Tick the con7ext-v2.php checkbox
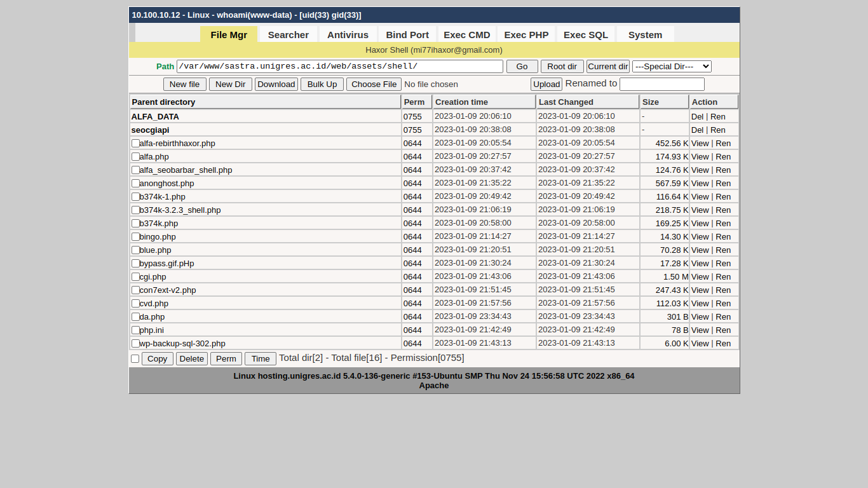 (135, 290)
